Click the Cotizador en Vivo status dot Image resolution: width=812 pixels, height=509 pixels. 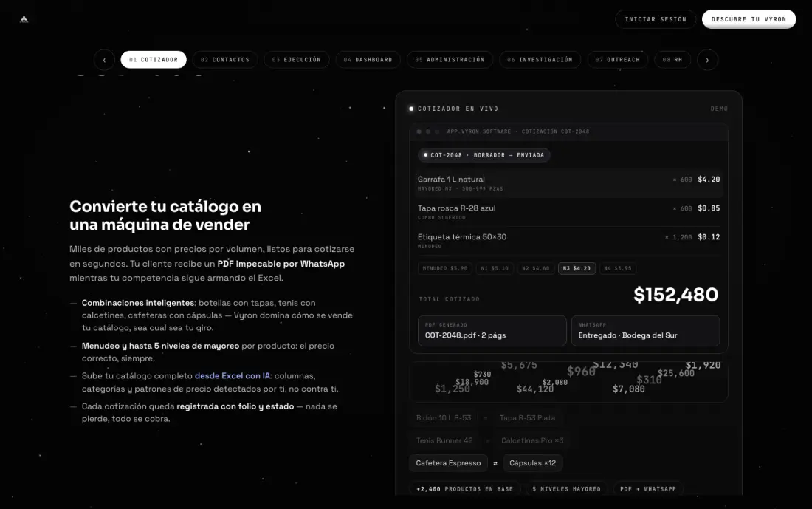[x=411, y=109]
